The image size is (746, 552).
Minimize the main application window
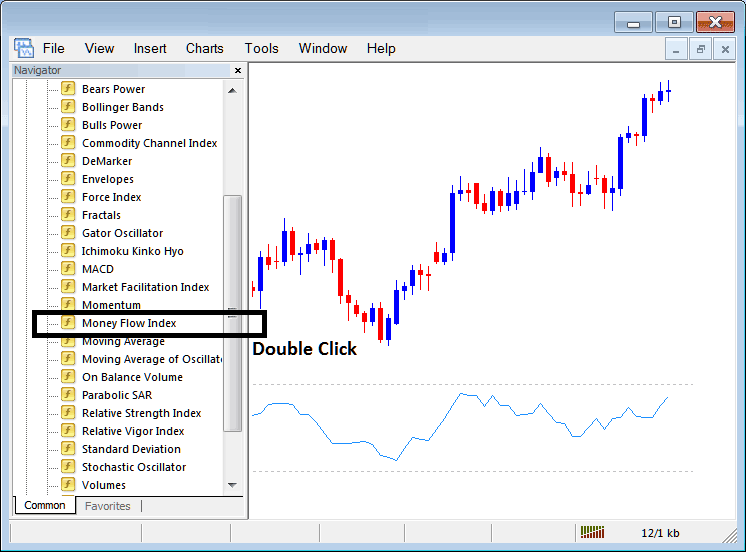(633, 22)
